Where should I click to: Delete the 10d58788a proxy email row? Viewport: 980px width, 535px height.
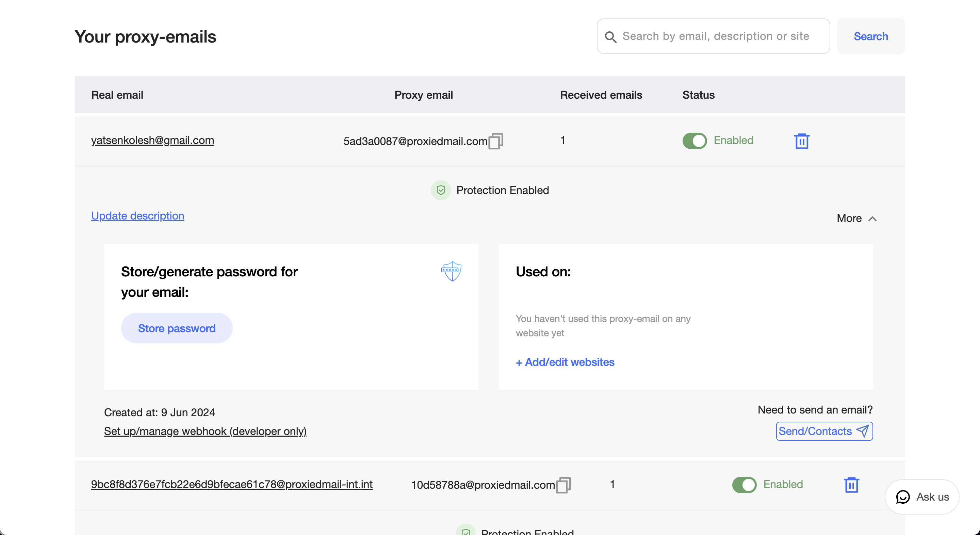point(851,485)
